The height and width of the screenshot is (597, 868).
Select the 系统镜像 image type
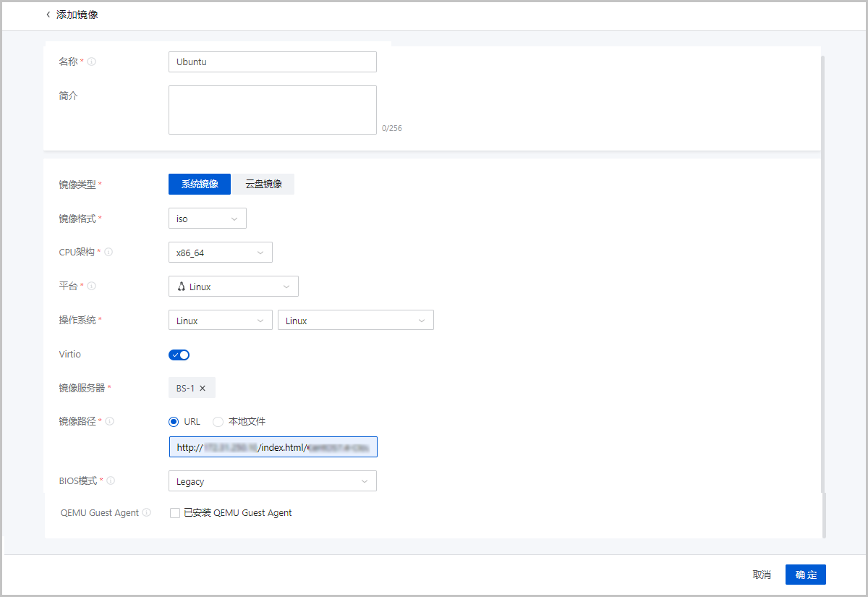pyautogui.click(x=200, y=185)
